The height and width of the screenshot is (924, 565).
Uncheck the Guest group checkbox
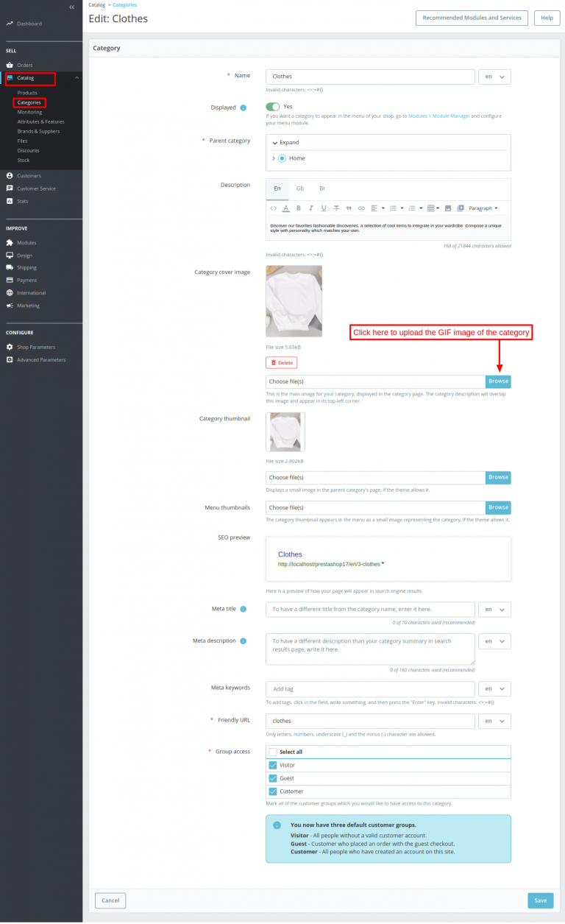tap(273, 778)
